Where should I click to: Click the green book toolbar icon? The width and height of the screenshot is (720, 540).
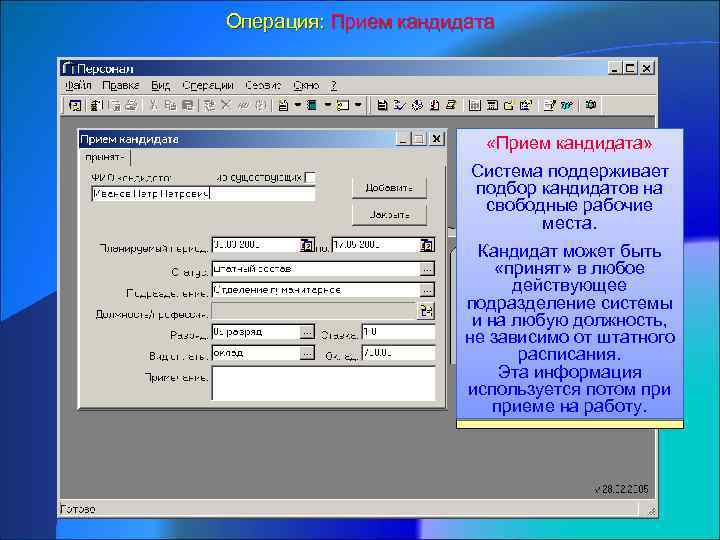pyautogui.click(x=312, y=105)
